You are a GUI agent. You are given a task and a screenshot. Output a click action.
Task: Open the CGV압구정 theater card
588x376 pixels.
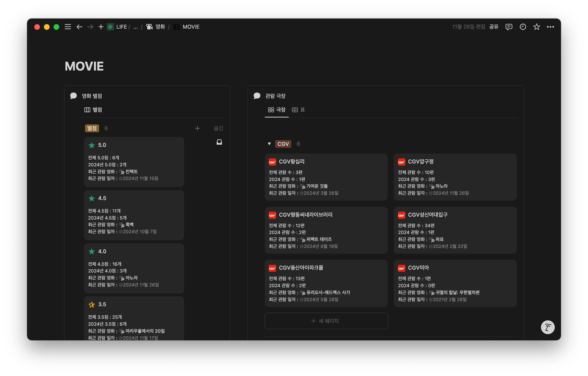point(455,177)
